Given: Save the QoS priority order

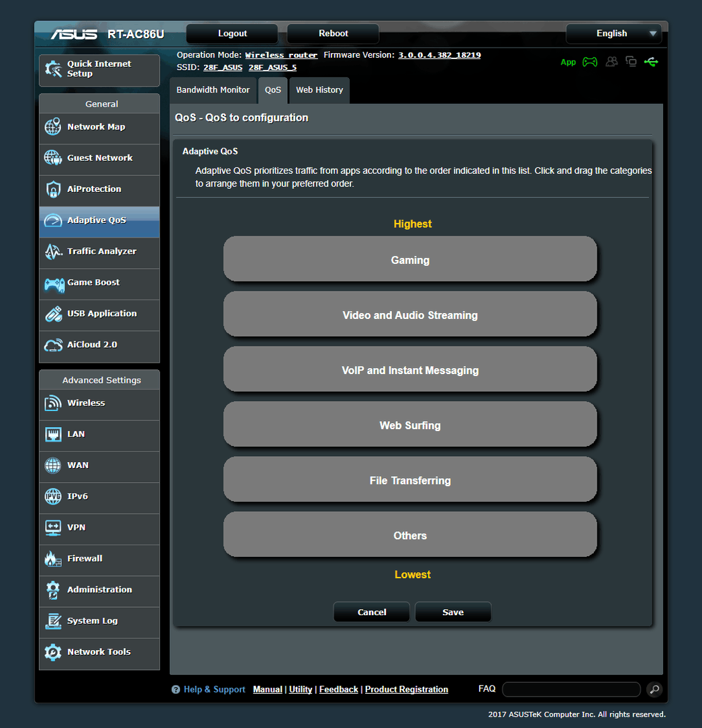Looking at the screenshot, I should 453,612.
